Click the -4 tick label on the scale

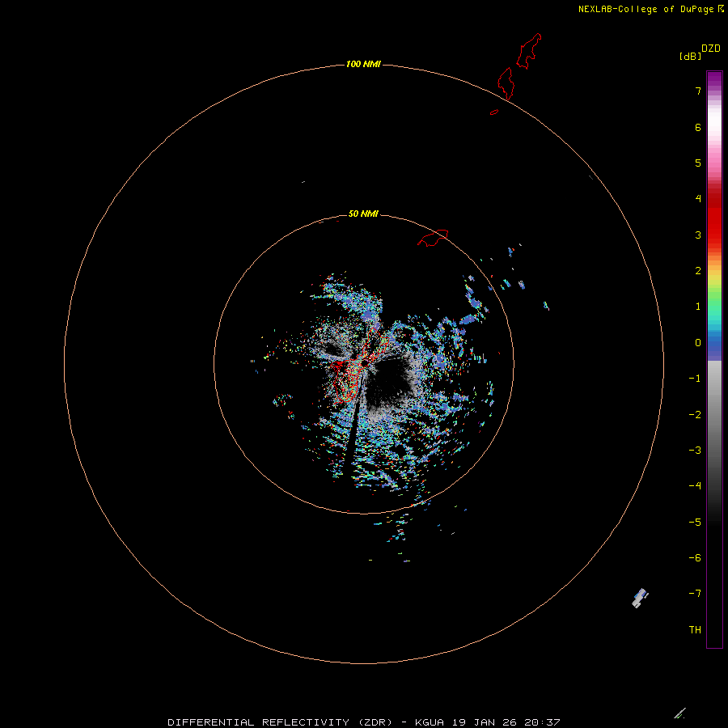(695, 485)
